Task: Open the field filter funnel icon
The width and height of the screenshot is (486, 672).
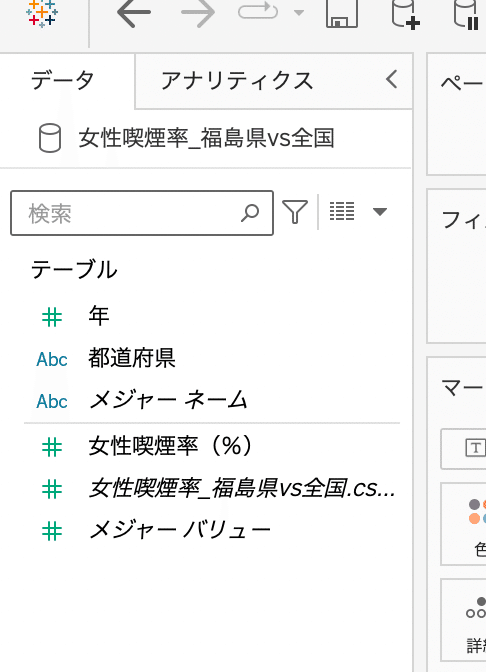Action: [295, 212]
